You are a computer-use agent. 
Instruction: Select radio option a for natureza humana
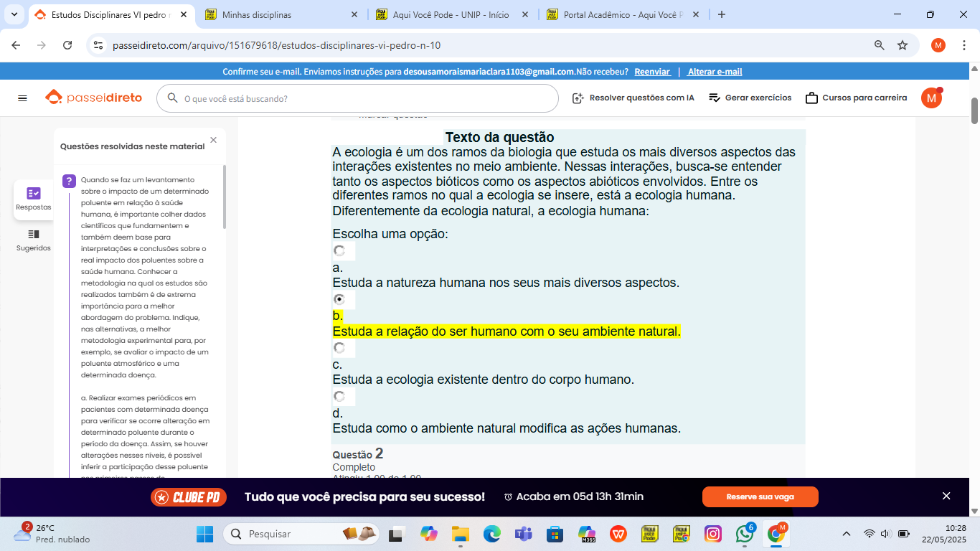tap(340, 250)
